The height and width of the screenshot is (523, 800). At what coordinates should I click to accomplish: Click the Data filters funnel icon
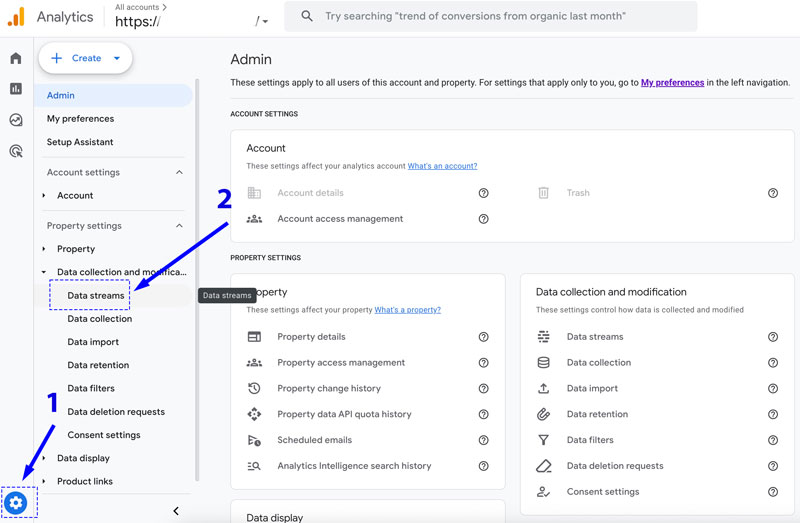pos(543,440)
